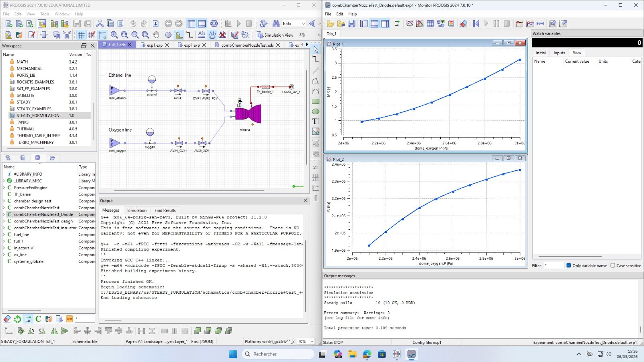Click the rewind to start icon in Monitor
The width and height of the screenshot is (644, 362).
coord(476,24)
